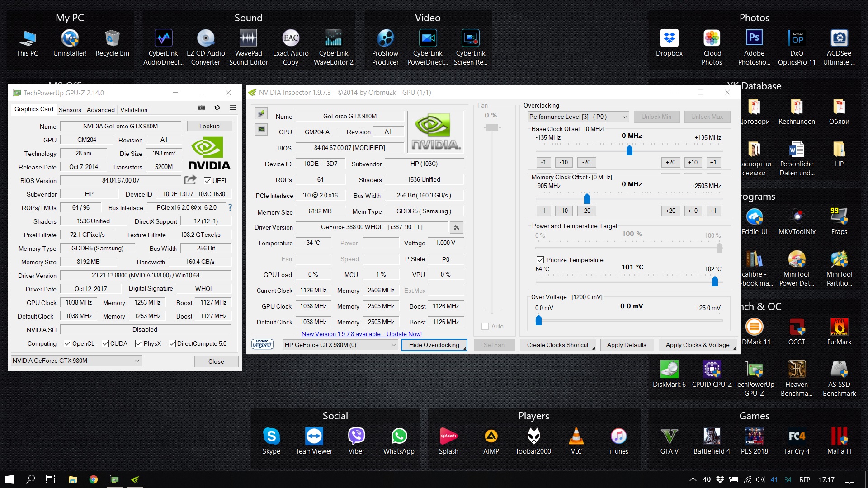868x488 pixels.
Task: Click the Driver Version field in Inspector
Action: 372,227
